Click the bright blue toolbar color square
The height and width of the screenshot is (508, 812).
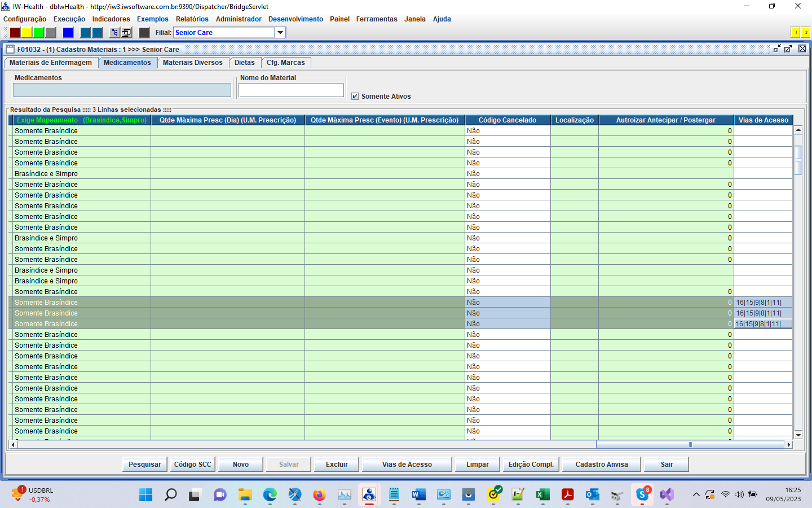point(68,33)
